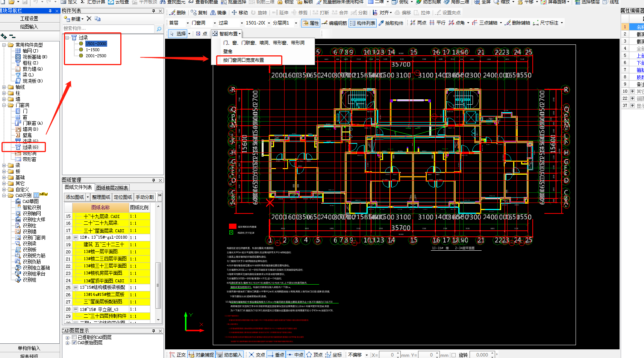Enable the 旋转 checkbox in status bar
The image size is (644, 358).
[x=453, y=355]
